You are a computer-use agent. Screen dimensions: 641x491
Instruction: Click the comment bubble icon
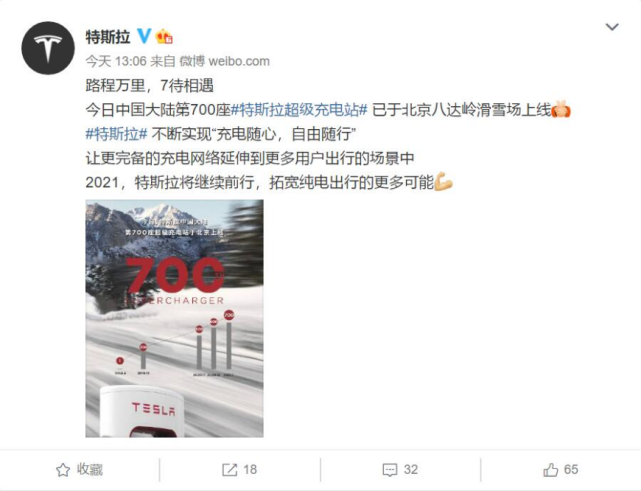[x=390, y=470]
